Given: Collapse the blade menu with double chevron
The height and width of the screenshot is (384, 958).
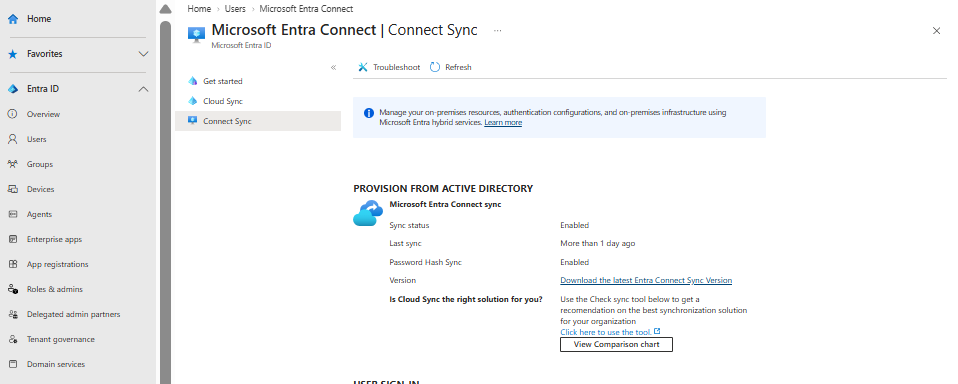Looking at the screenshot, I should pos(334,68).
